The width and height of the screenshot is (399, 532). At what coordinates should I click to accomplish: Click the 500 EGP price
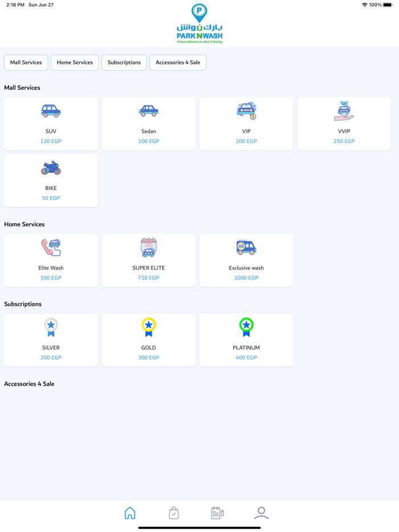tap(51, 277)
